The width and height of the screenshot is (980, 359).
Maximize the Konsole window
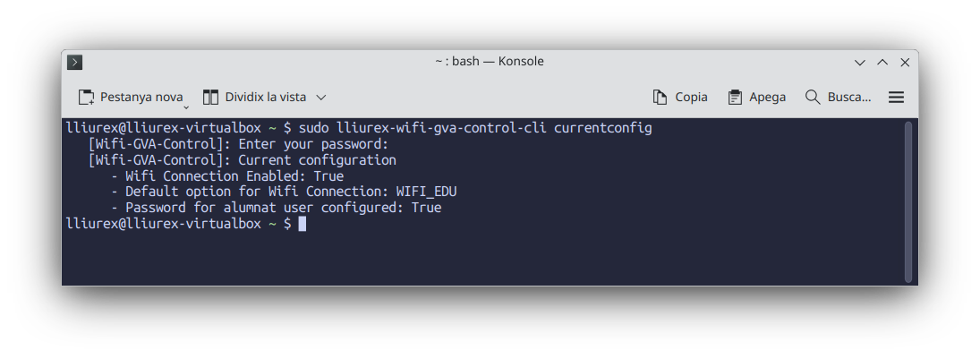882,62
